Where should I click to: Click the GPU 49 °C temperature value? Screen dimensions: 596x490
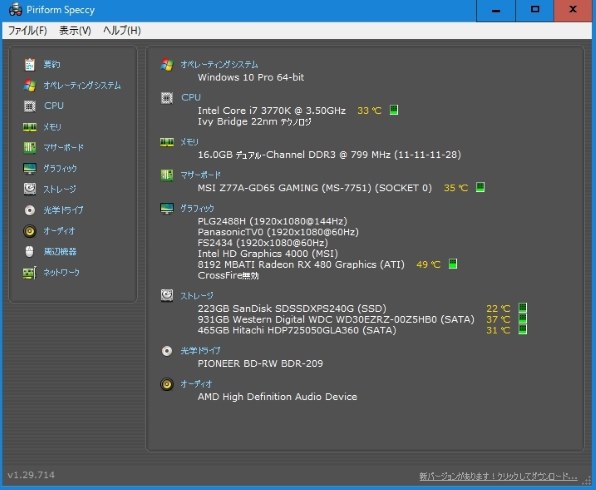pyautogui.click(x=428, y=265)
